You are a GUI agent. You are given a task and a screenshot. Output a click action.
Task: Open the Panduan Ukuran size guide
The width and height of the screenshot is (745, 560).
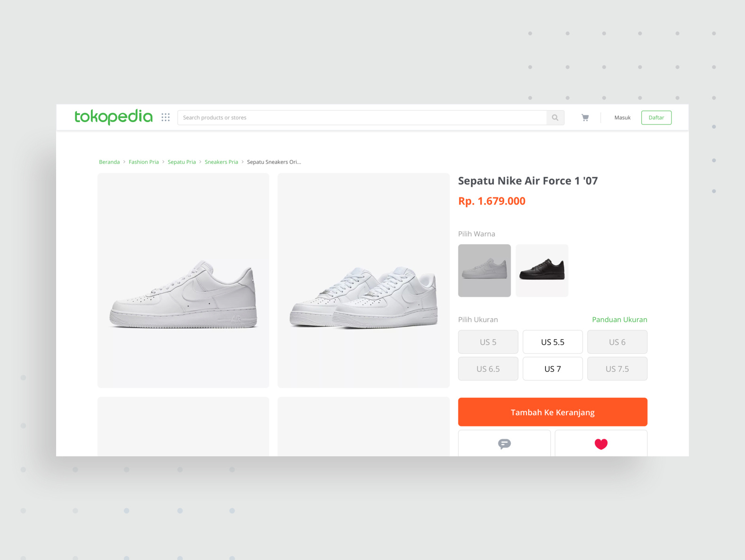pos(620,320)
